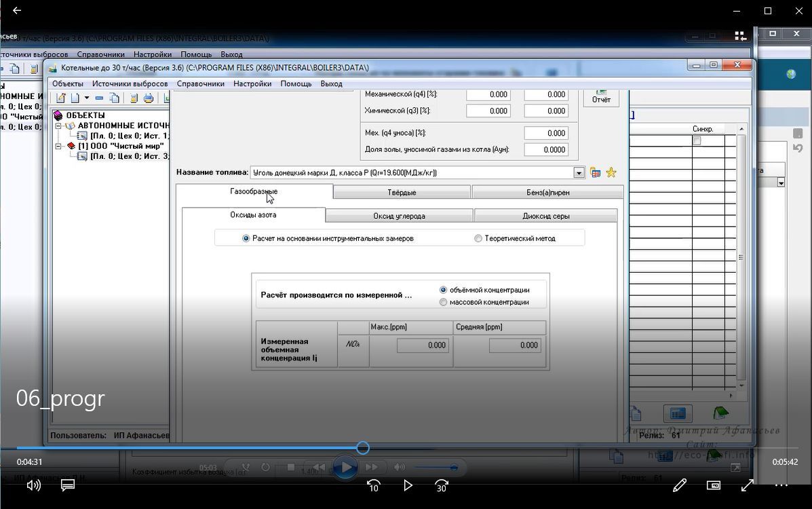The image size is (812, 509).
Task: Click the edit object toolbar icon
Action: [60, 98]
